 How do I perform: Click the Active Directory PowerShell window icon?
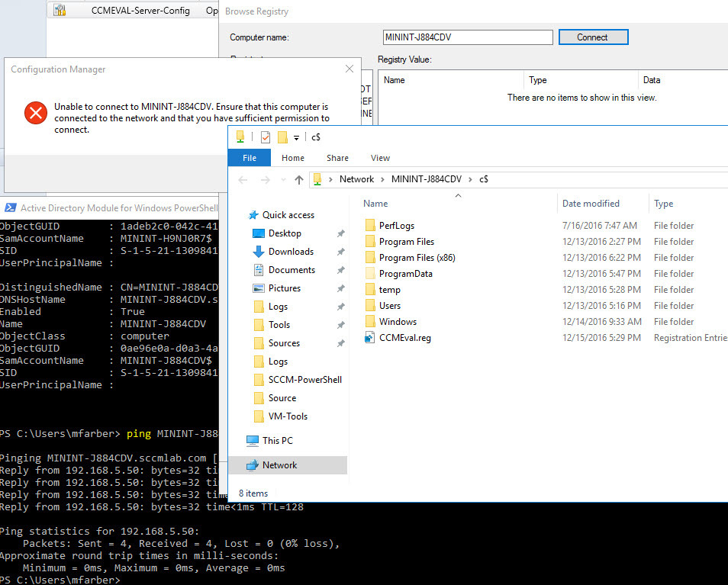[10, 207]
